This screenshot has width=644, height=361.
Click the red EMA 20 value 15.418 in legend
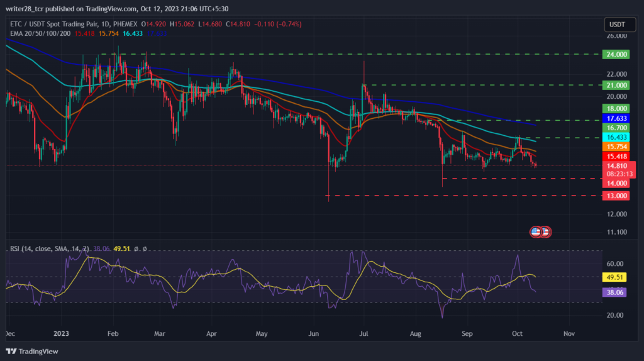point(84,34)
